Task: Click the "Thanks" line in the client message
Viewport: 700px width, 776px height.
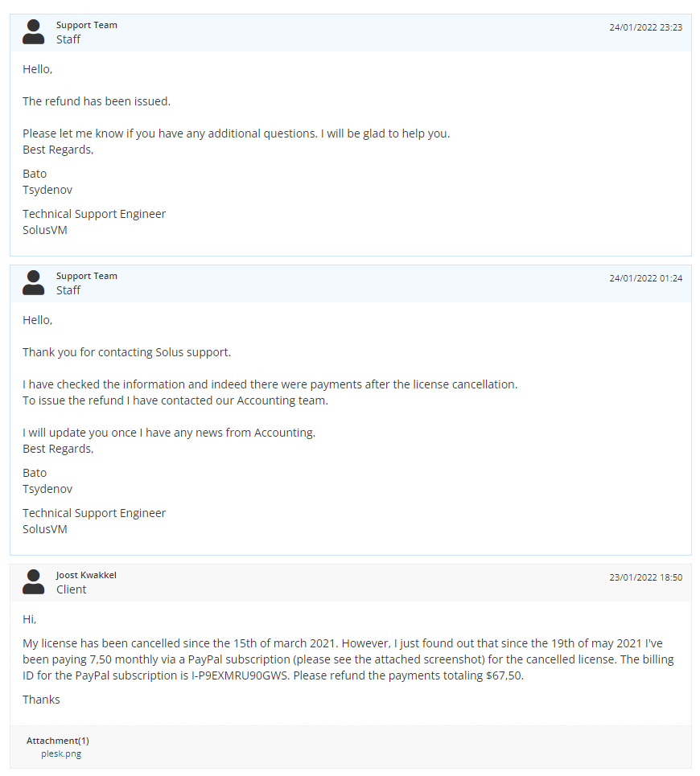Action: (41, 700)
